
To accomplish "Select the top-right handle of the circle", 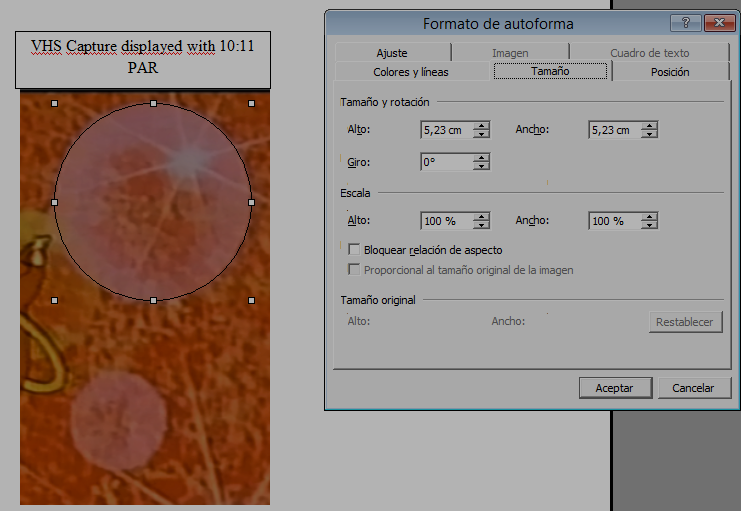I will [251, 104].
